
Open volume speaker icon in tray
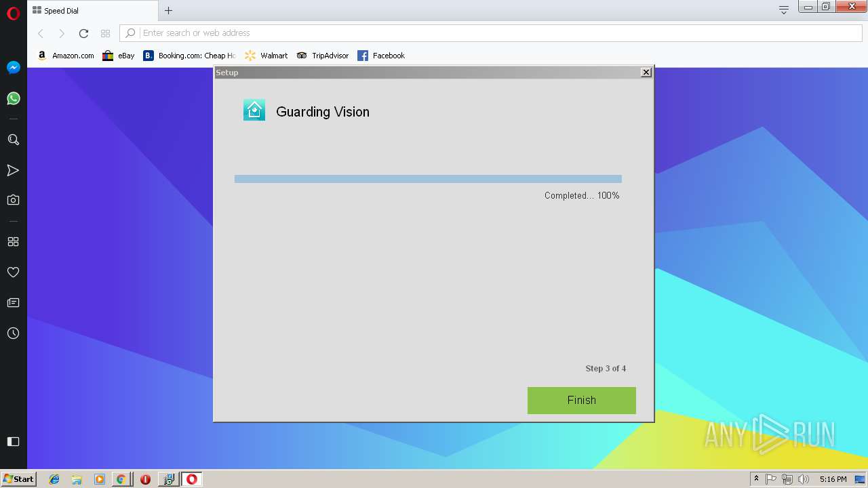[804, 479]
